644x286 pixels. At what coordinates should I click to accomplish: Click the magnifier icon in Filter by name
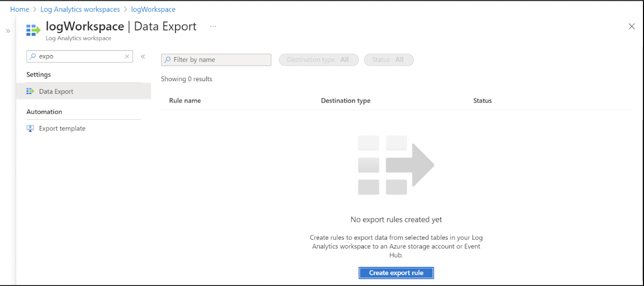(167, 60)
